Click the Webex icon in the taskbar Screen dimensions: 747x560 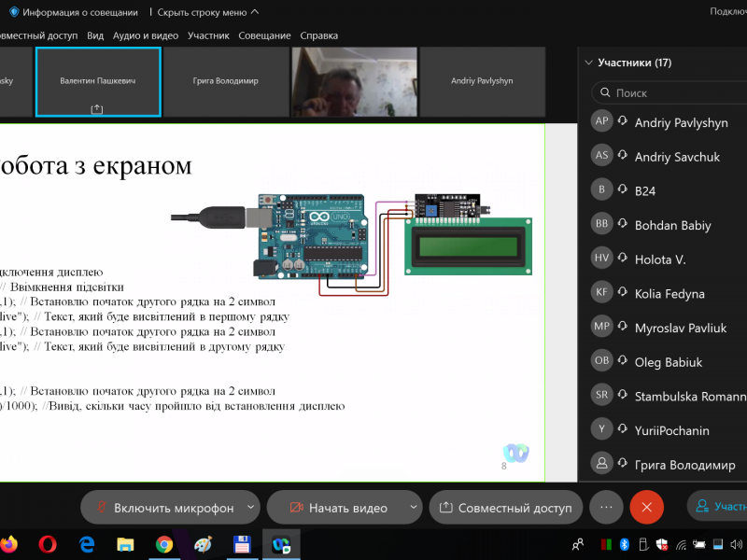pos(280,543)
